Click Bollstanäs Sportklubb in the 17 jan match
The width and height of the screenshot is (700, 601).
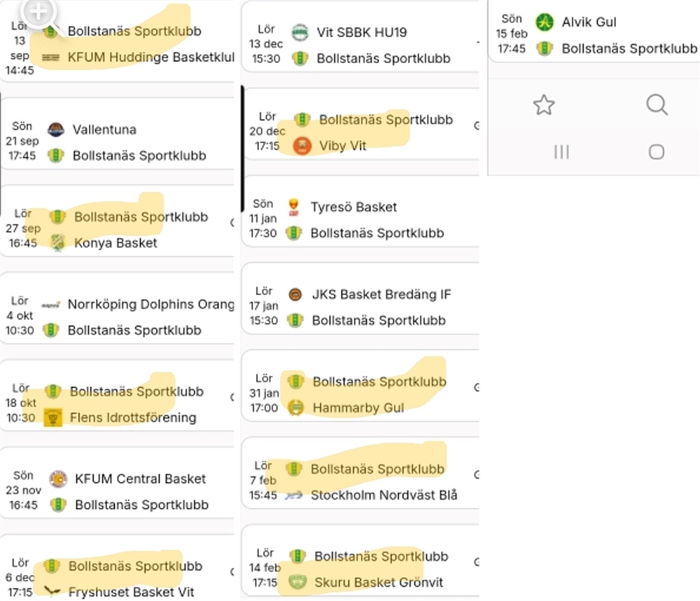(x=379, y=320)
